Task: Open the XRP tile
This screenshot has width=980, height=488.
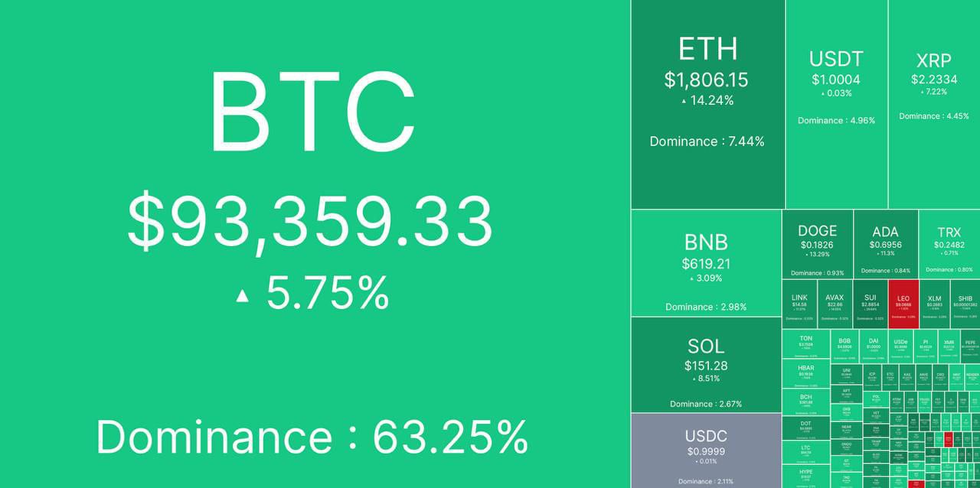Action: click(934, 104)
